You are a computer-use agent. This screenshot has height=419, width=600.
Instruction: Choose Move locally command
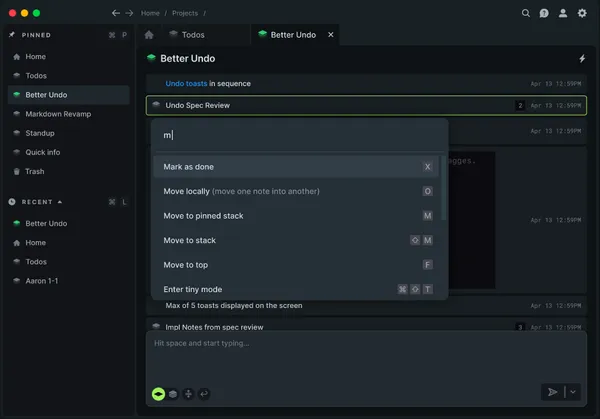(x=296, y=191)
